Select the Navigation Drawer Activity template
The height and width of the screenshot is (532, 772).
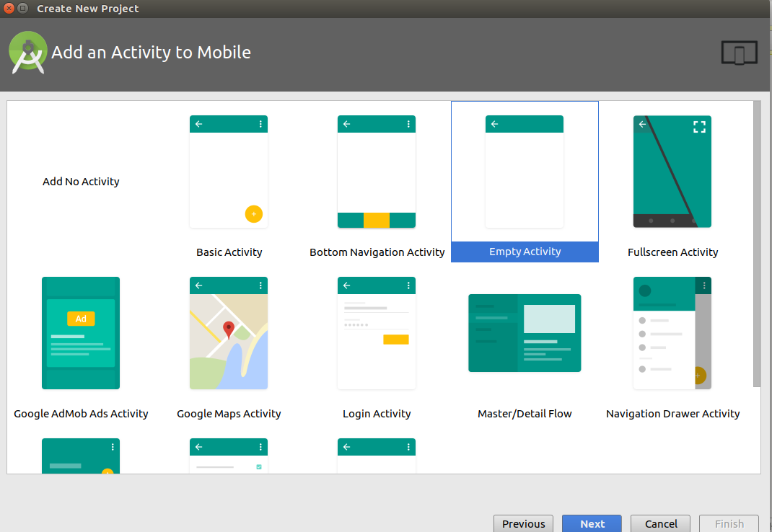click(672, 333)
